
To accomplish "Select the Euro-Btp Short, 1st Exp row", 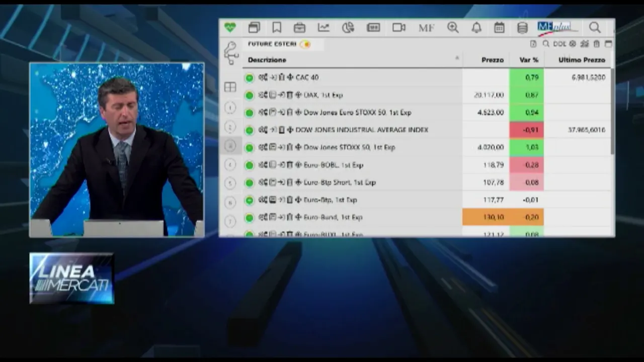I will point(340,183).
